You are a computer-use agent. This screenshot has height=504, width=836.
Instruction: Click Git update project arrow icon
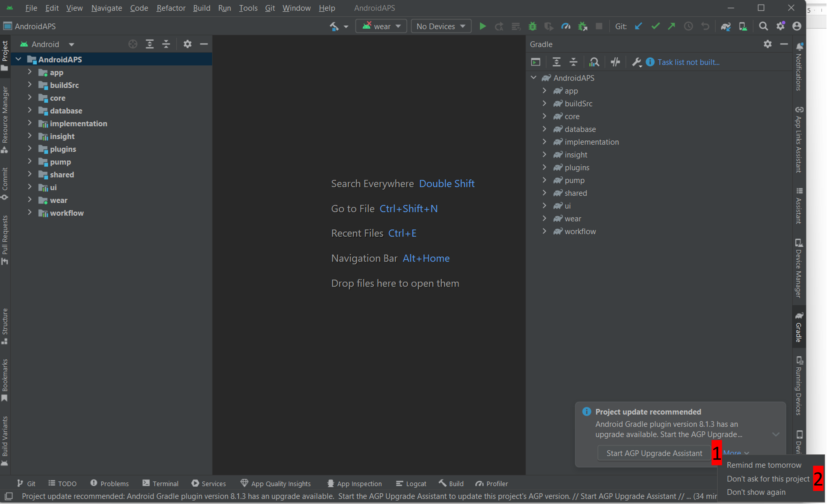point(638,26)
